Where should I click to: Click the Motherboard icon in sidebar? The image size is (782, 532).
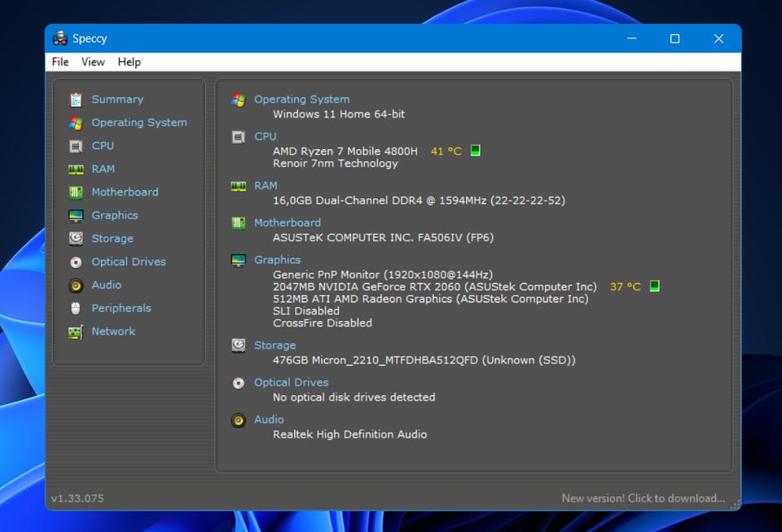76,192
